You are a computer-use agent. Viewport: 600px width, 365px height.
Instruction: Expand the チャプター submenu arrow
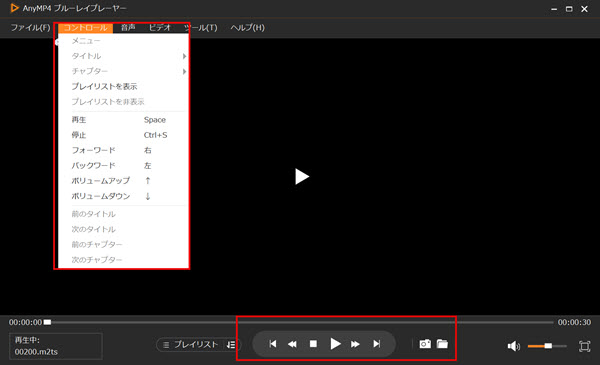pyautogui.click(x=184, y=72)
